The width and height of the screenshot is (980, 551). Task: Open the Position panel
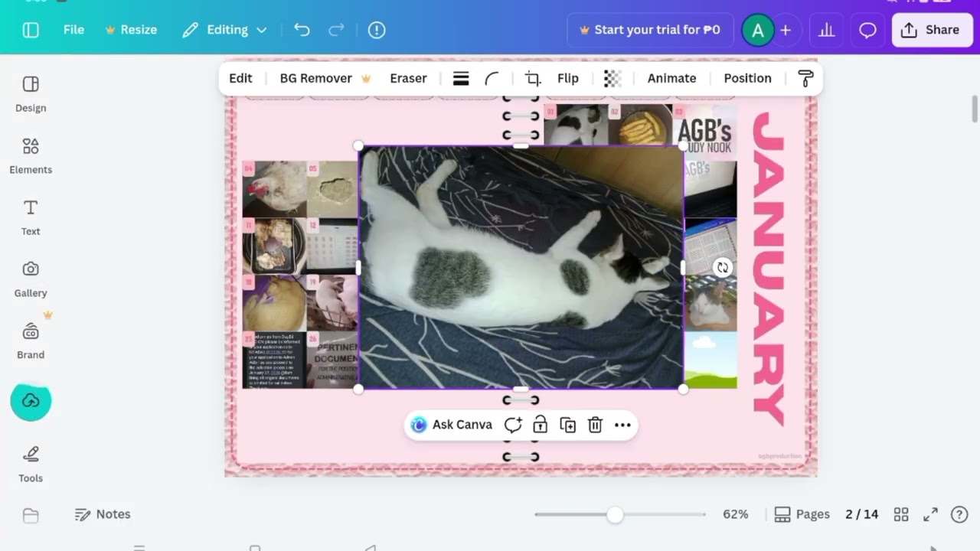747,78
